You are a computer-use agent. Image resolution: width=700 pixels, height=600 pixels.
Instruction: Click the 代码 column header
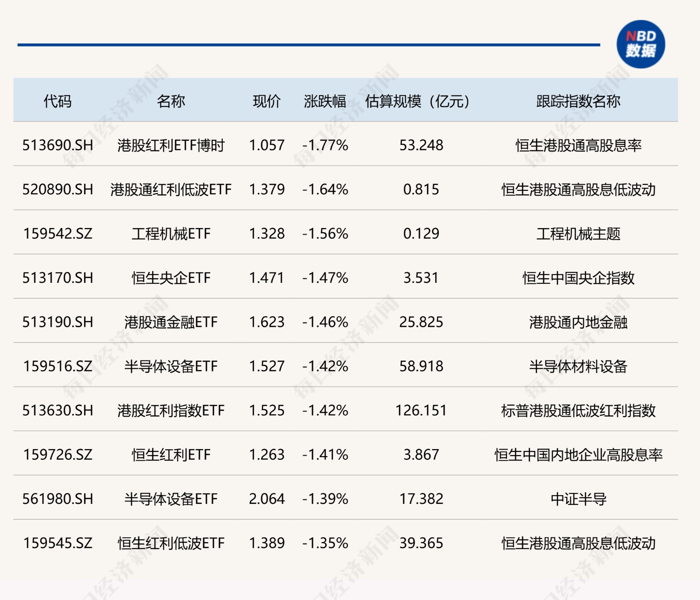[x=57, y=101]
